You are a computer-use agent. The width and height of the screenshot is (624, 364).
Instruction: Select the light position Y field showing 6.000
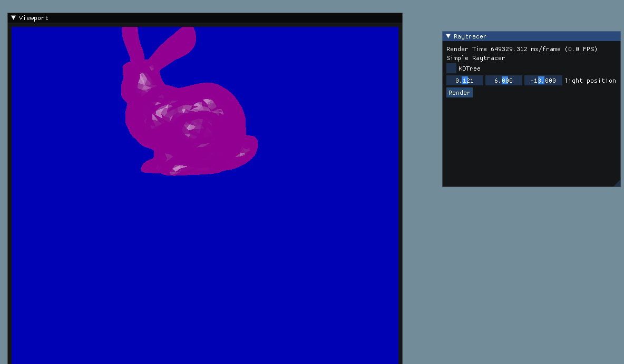pos(503,81)
